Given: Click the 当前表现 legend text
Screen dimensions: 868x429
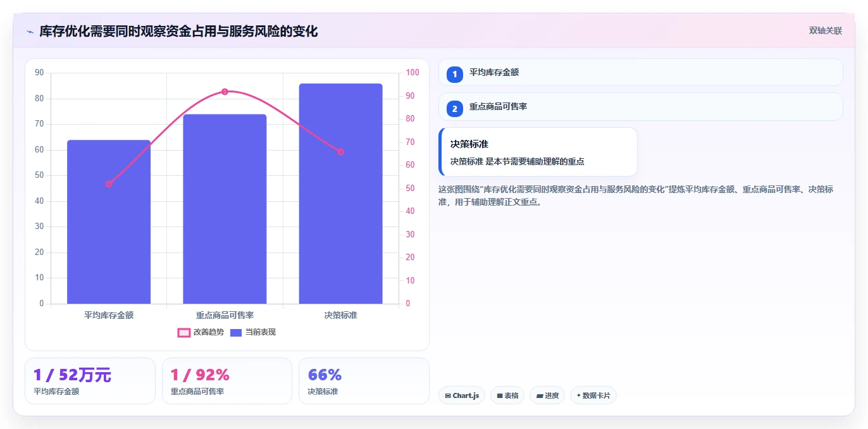Looking at the screenshot, I should (261, 332).
